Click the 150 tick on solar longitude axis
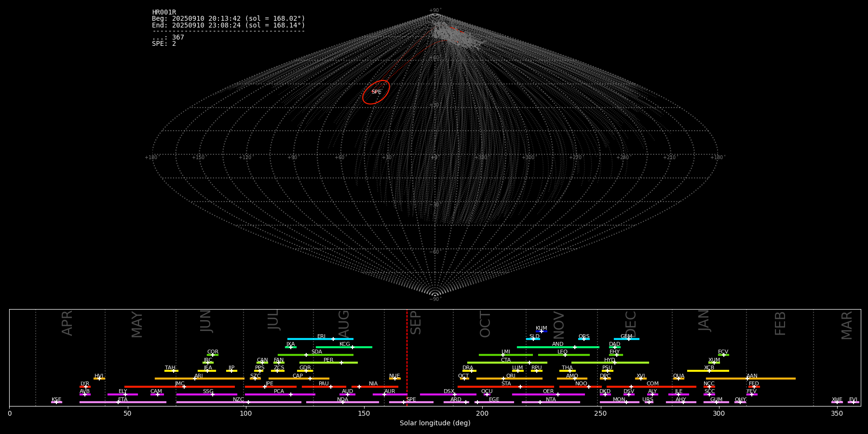This screenshot has width=868, height=434. (364, 413)
